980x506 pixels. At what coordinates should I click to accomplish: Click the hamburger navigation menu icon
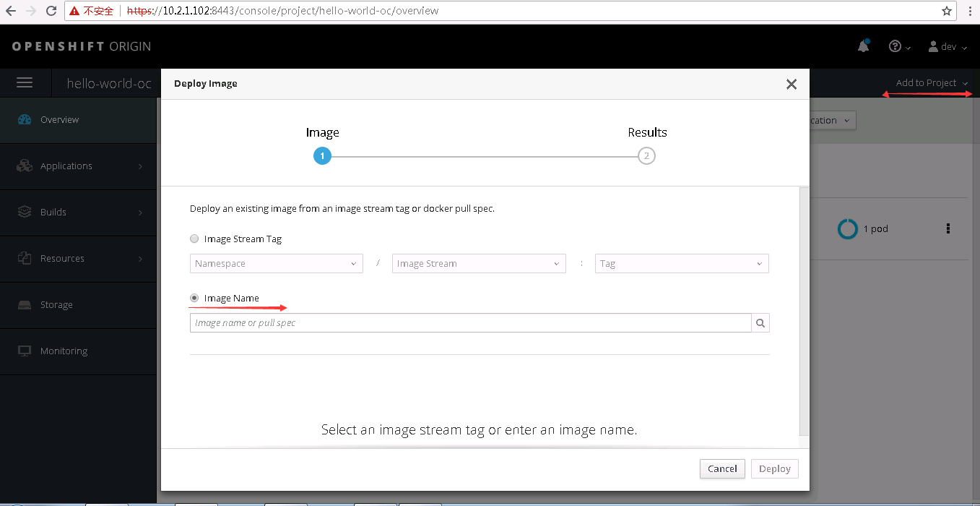[25, 83]
